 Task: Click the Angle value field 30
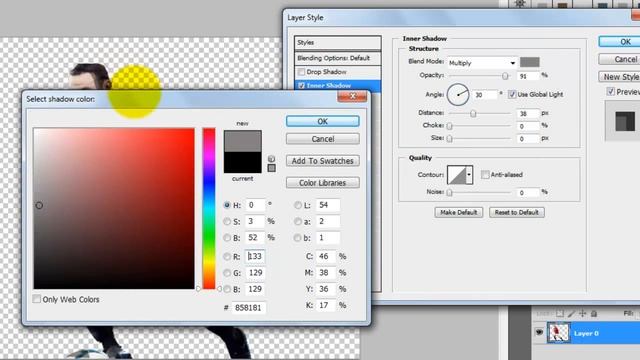[484, 95]
